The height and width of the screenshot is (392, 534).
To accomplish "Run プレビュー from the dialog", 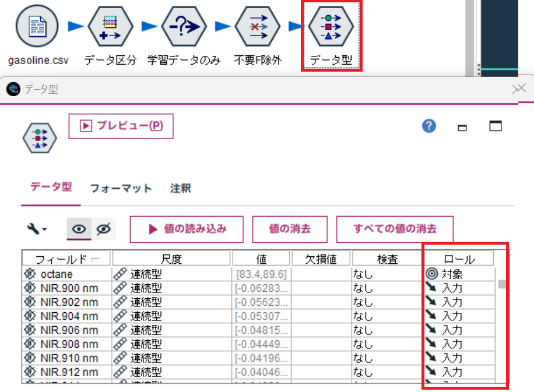I will 121,126.
